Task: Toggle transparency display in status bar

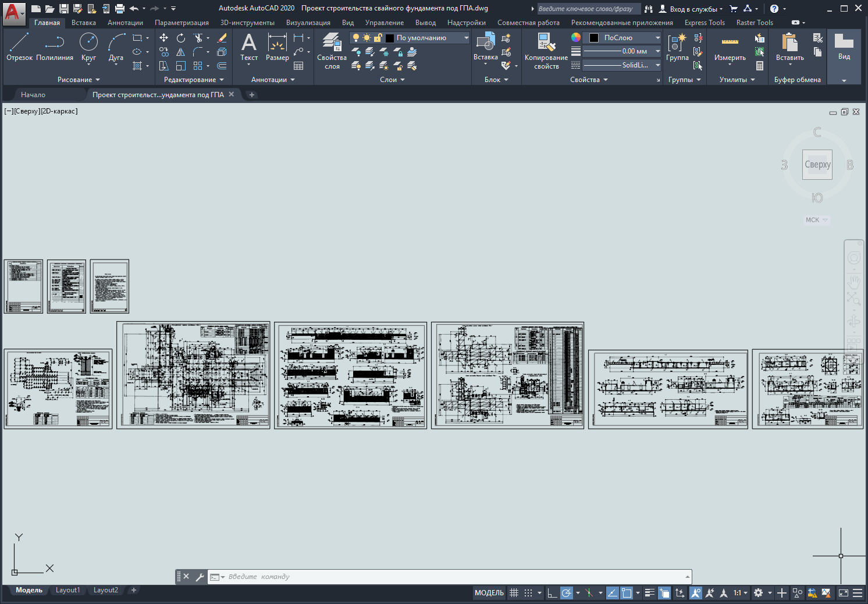Action: pyautogui.click(x=664, y=593)
